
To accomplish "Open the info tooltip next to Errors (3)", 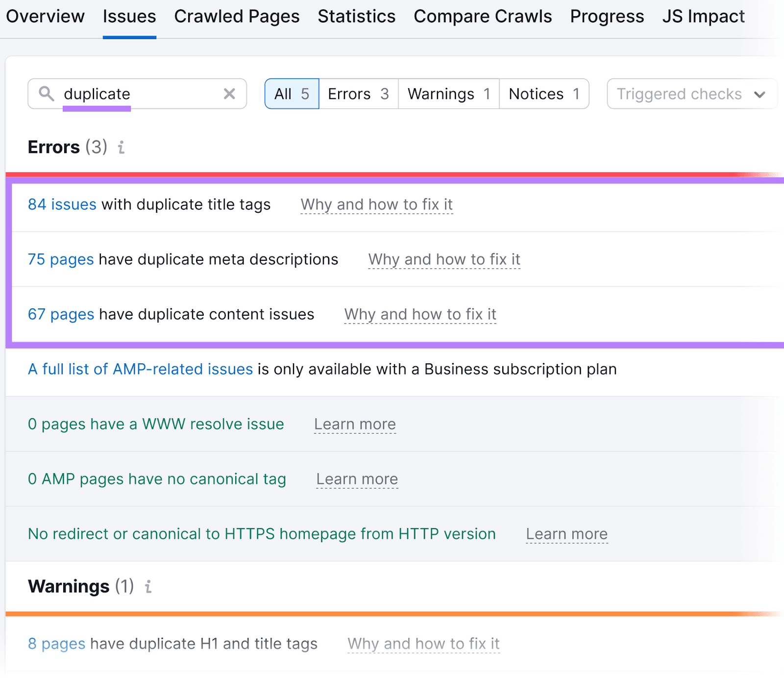I will 121,147.
